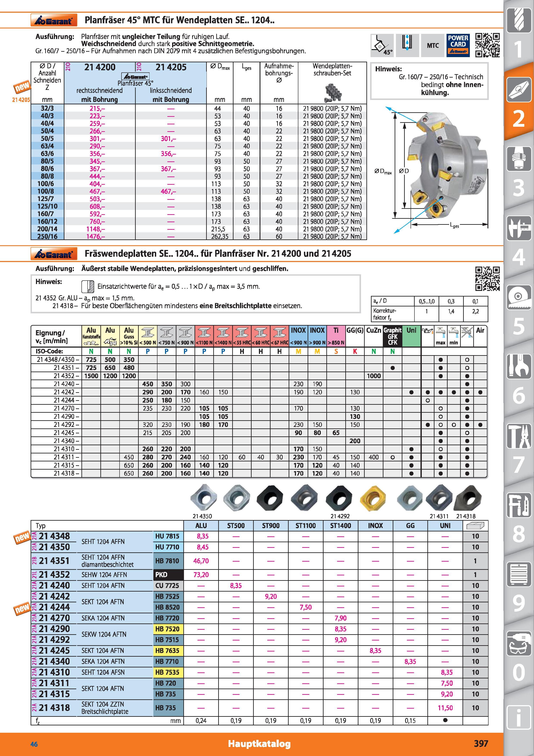Click the price 215,– for size 32/3
Image resolution: width=534 pixels, height=756 pixels.
coord(97,108)
